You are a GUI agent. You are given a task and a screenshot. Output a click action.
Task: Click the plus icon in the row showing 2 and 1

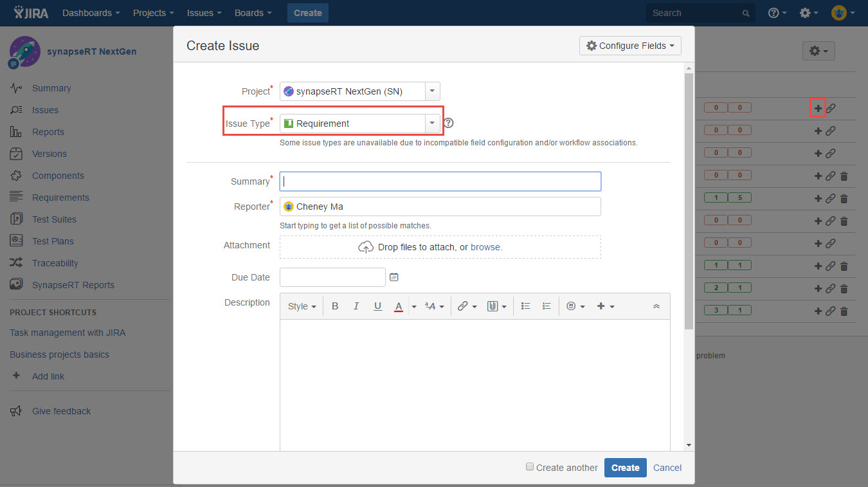[818, 288]
